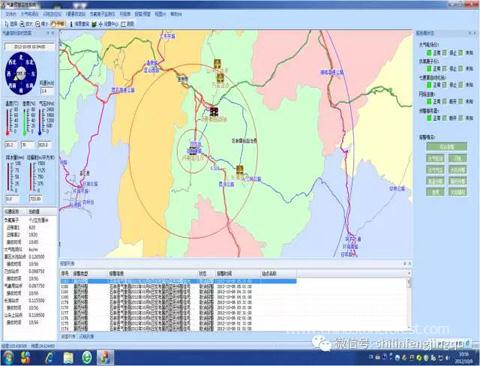Click the dropdown arrow at alarm list header right
The width and height of the screenshot is (480, 366).
pos(409,273)
